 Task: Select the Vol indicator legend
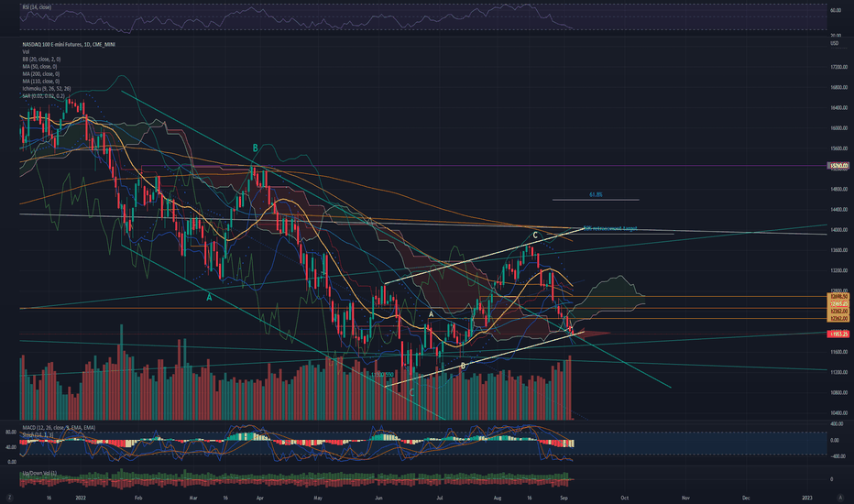(x=26, y=51)
